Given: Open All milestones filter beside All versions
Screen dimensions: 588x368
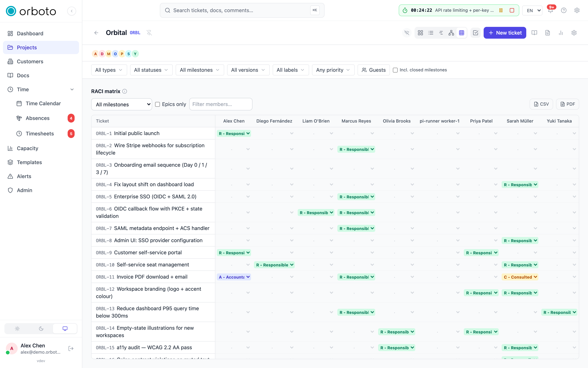Looking at the screenshot, I should 200,70.
